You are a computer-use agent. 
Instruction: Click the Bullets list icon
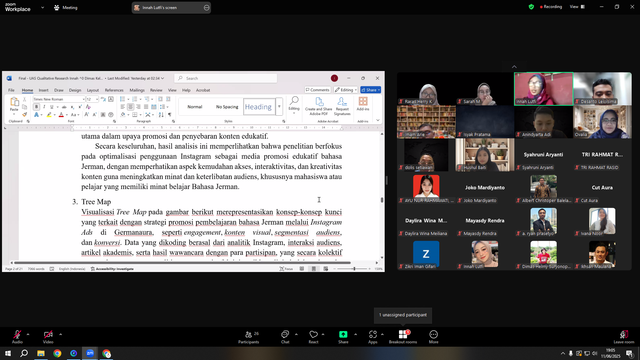tap(122, 99)
